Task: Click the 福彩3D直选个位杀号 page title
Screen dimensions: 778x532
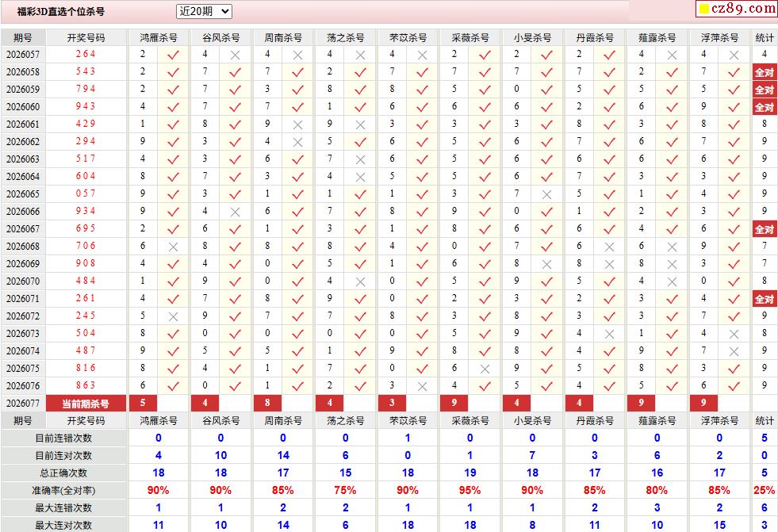Action: pyautogui.click(x=60, y=11)
